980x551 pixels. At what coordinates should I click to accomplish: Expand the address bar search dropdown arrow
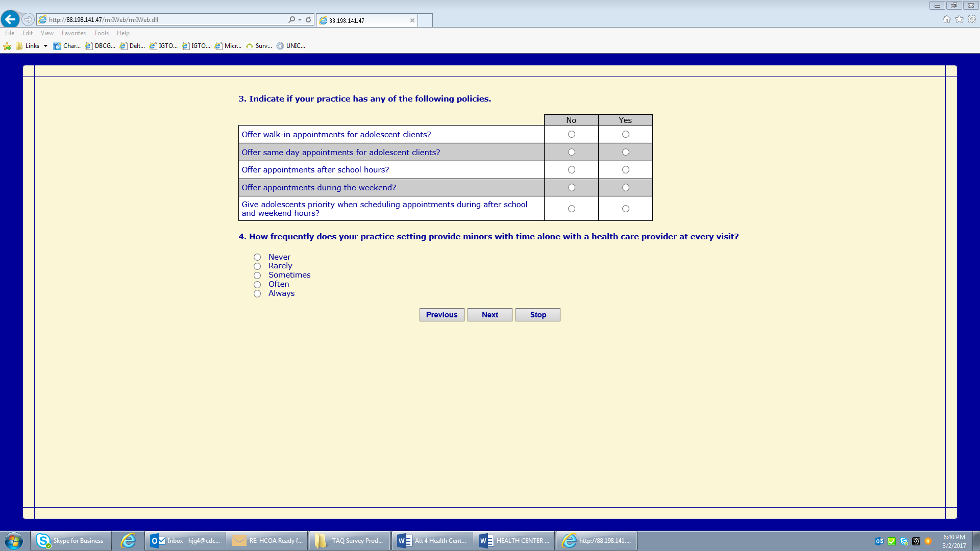[300, 20]
